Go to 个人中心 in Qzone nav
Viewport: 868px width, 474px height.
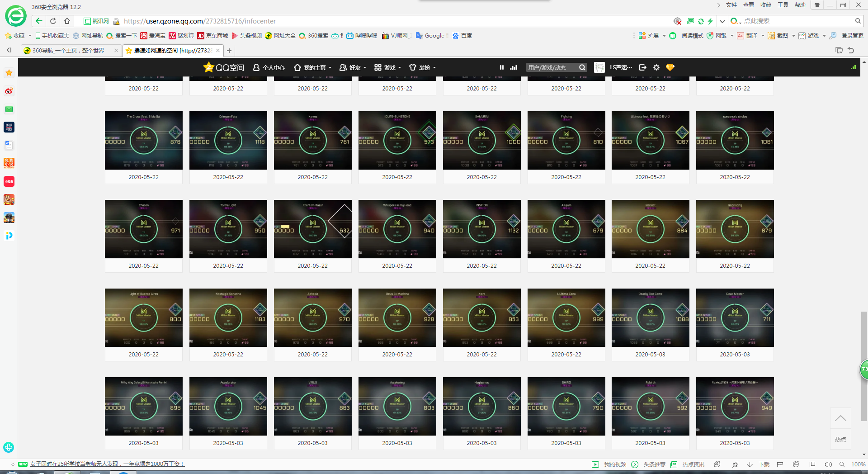pyautogui.click(x=269, y=67)
